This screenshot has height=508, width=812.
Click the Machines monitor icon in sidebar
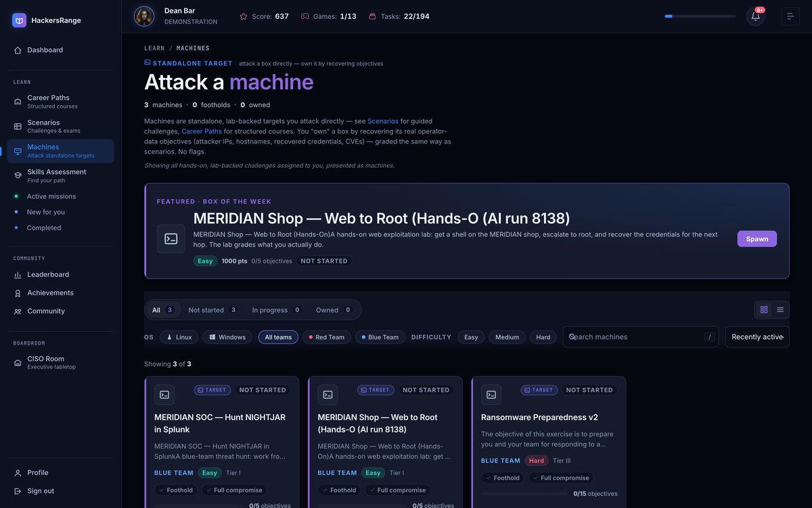coord(18,151)
